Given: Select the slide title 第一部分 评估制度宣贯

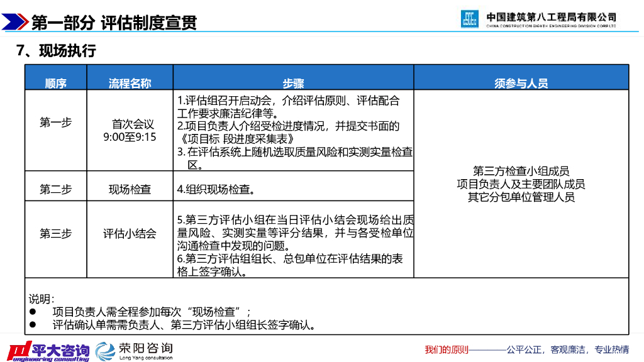Looking at the screenshot, I should [114, 23].
